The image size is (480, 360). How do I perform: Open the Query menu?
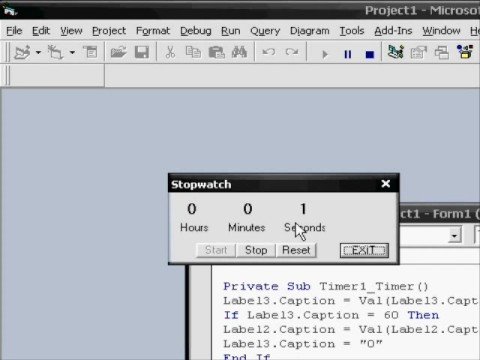(265, 31)
